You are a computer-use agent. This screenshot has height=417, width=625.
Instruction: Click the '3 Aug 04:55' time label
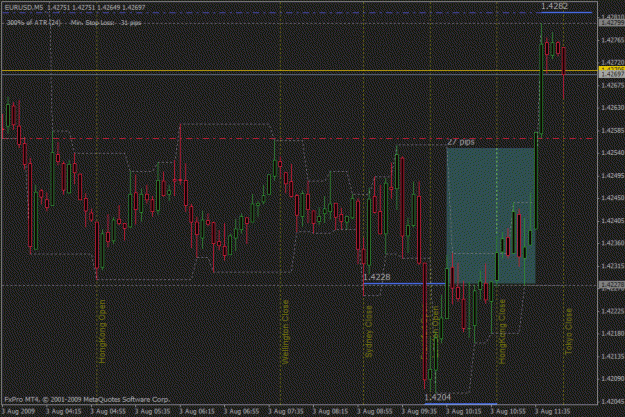[108, 411]
